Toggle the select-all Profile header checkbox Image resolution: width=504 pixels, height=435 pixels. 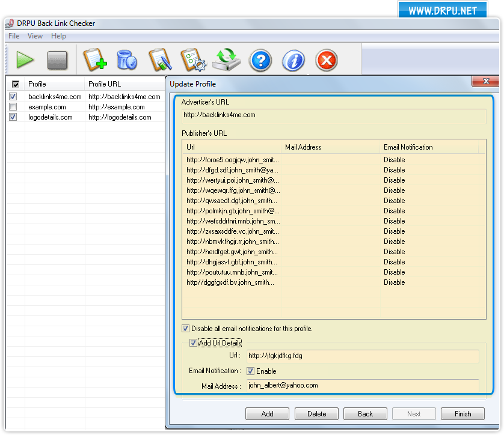[x=16, y=84]
